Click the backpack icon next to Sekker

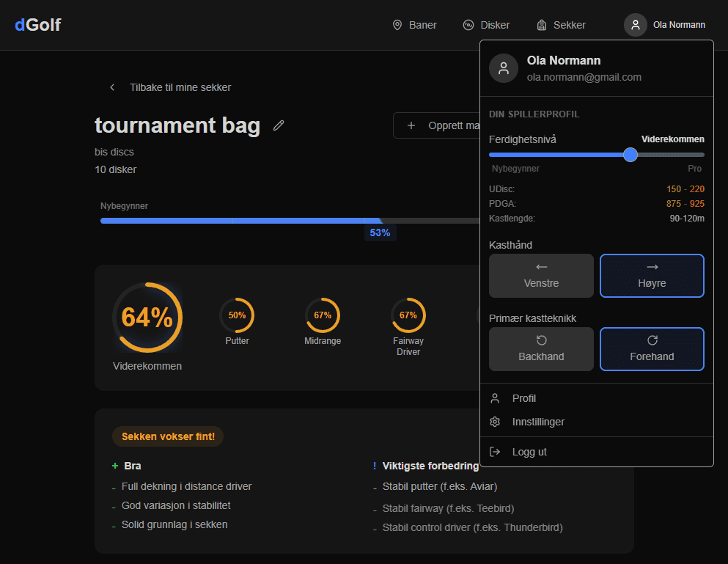pos(542,25)
